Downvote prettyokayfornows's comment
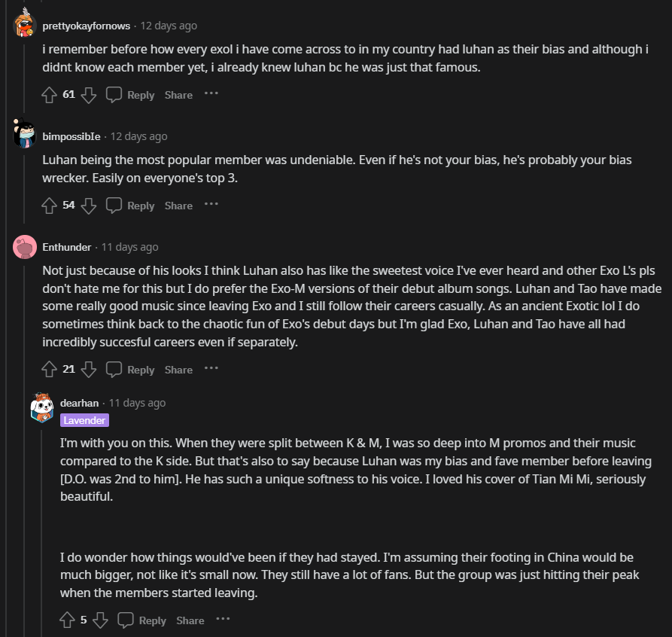The image size is (672, 637). coord(89,95)
